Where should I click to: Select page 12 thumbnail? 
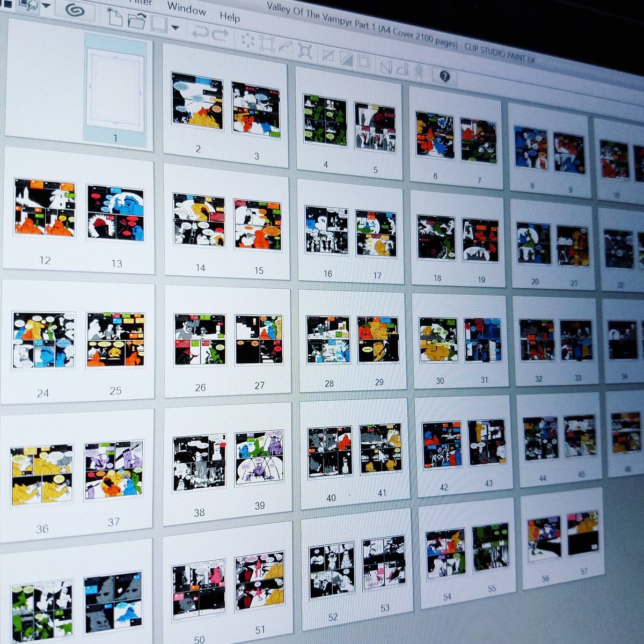pos(45,209)
